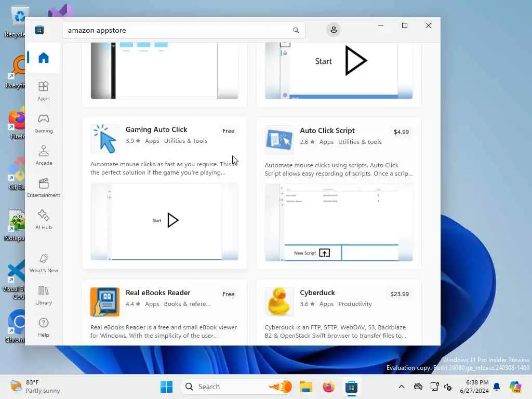Open the Windows Start menu

click(166, 387)
